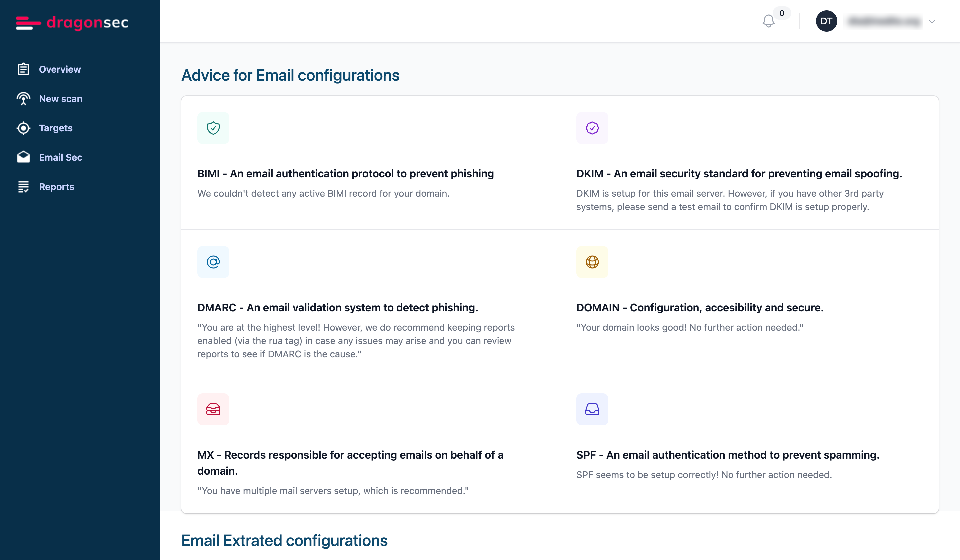The image size is (960, 560).
Task: Select the DMARC validation system heading
Action: [x=338, y=308]
